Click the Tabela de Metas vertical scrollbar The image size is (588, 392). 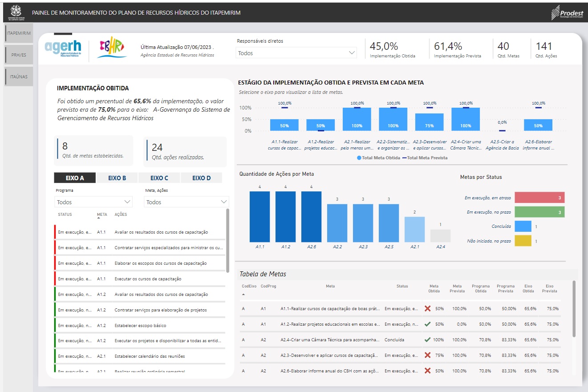click(573, 309)
